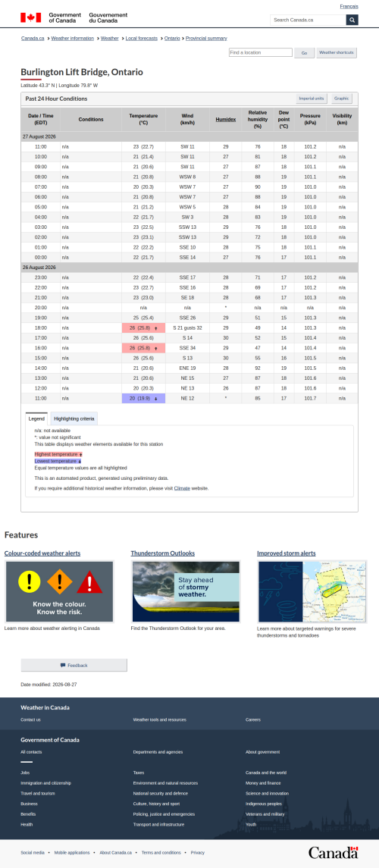Click the storm alerts map image
Viewport: 379px width, 868px height.
pos(312,592)
